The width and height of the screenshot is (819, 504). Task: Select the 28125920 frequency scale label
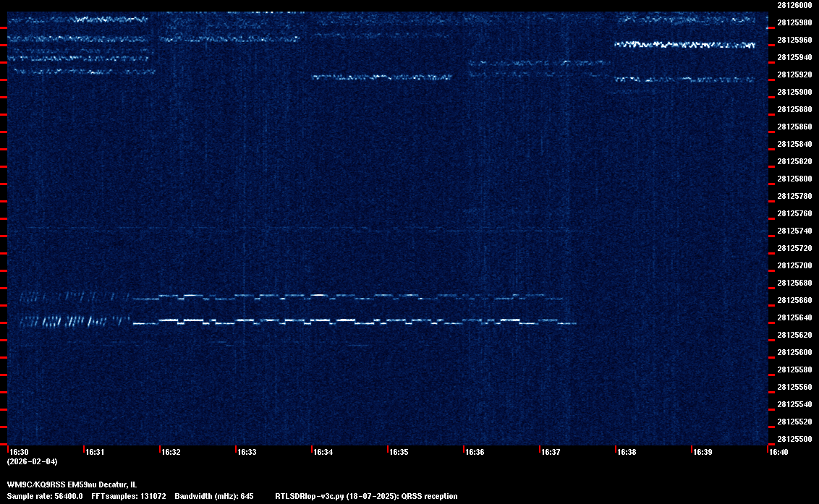(x=794, y=74)
